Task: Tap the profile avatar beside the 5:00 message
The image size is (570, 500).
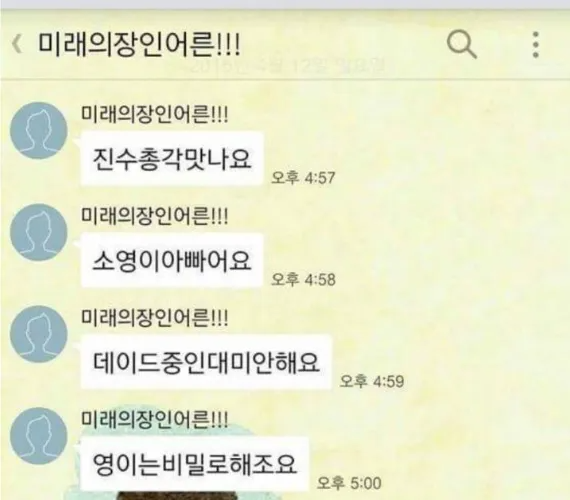Action: click(x=39, y=436)
